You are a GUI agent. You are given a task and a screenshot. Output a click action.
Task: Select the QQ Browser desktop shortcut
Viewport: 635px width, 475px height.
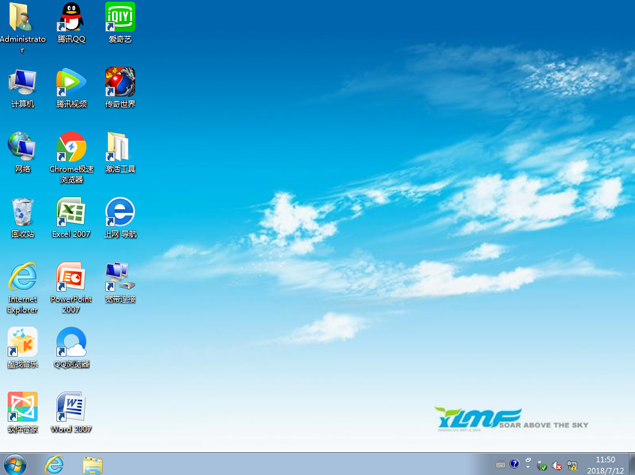(70, 343)
